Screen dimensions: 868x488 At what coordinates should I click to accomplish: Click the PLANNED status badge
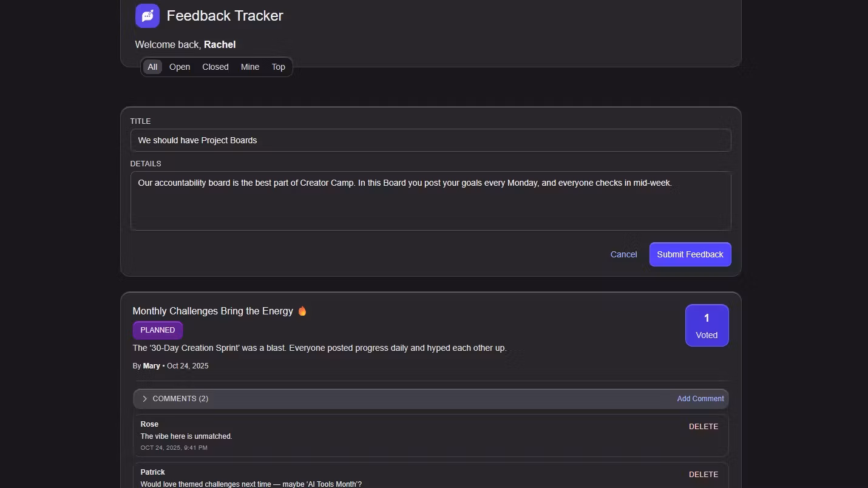[158, 330]
